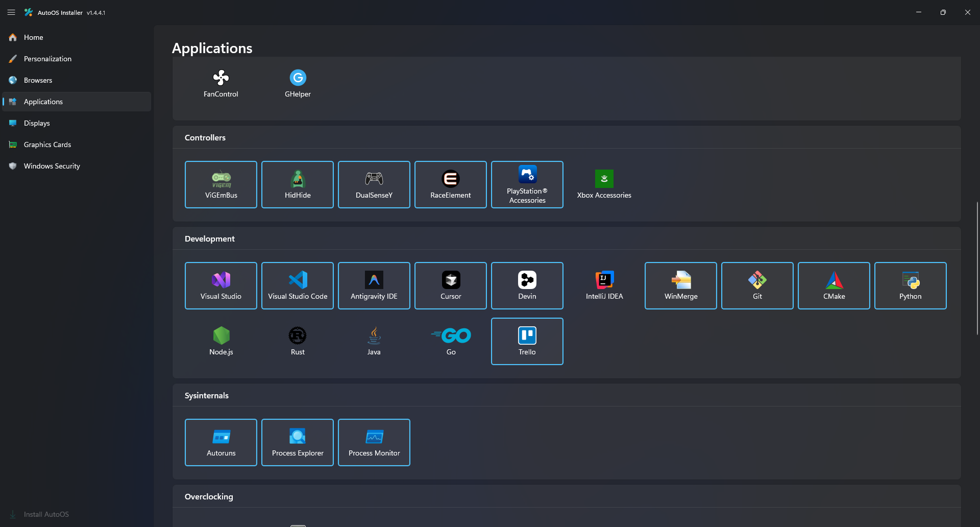Navigate to Graphics Cards

(77, 145)
